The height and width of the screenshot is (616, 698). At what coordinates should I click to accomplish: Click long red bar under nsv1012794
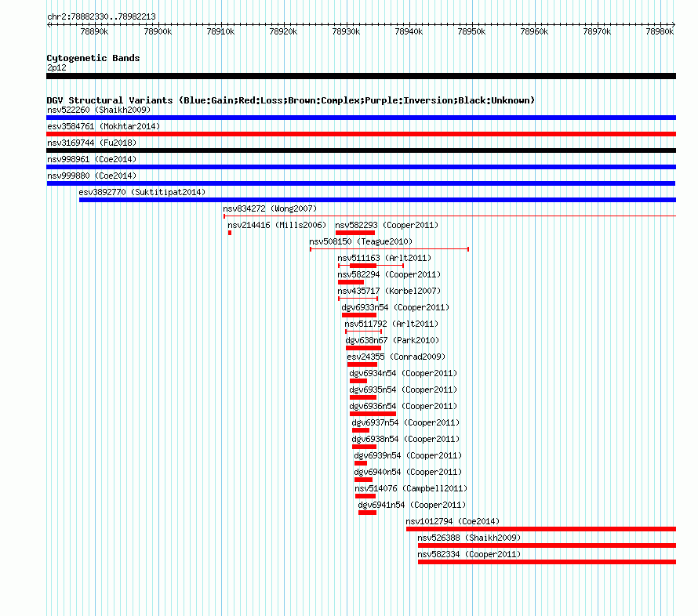pos(541,529)
